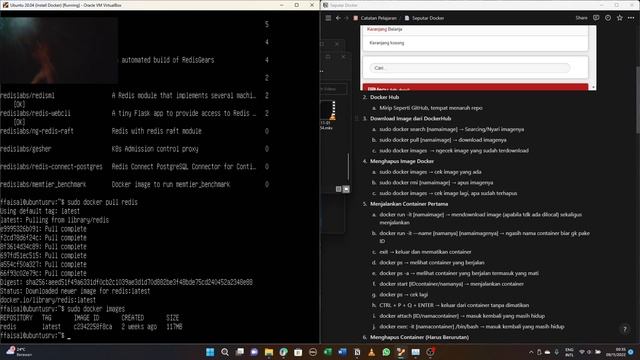Screen dimensions: 640x360
Task: Open the Chat app on the taskbar
Action: tap(254, 352)
